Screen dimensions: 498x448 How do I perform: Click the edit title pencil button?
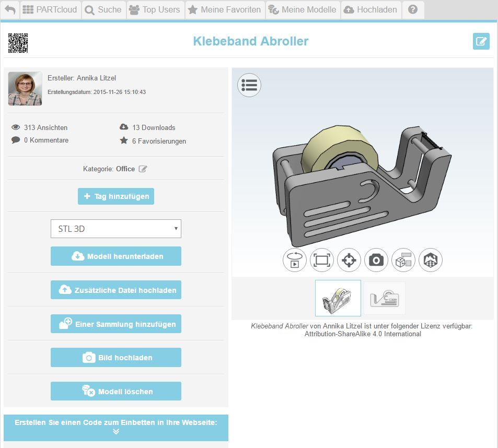point(481,41)
